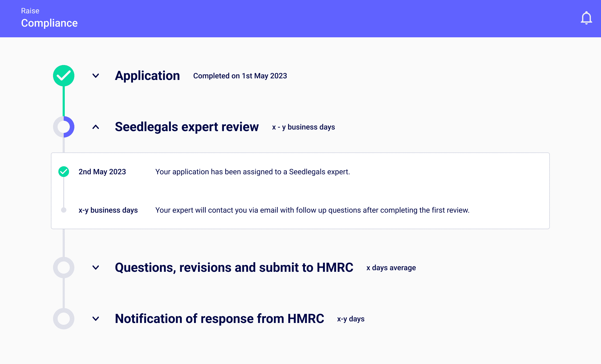This screenshot has width=601, height=364.
Task: Click the timeline connector between Application and Seedlegals expert review
Action: coord(64,101)
